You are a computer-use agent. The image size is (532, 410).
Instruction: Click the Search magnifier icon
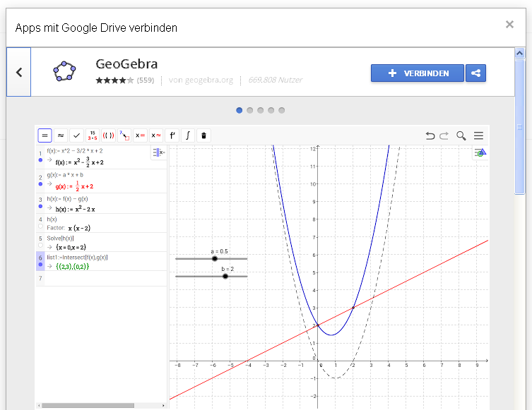[461, 136]
